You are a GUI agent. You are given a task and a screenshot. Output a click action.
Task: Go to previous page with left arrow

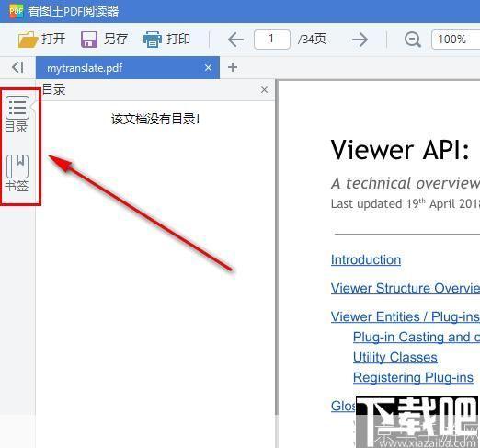pos(235,40)
